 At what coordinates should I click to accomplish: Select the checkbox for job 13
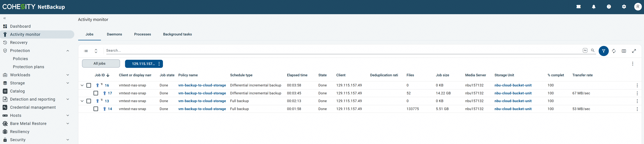click(x=89, y=101)
